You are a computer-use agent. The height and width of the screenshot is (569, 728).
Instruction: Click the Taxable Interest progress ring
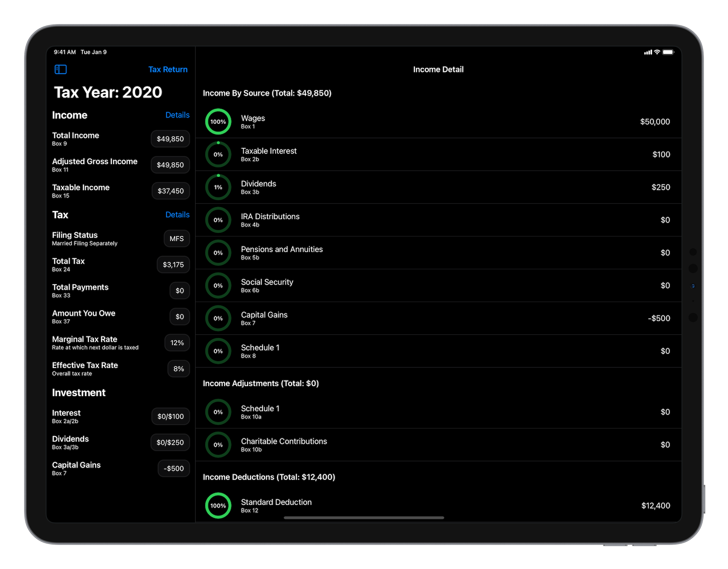(218, 154)
